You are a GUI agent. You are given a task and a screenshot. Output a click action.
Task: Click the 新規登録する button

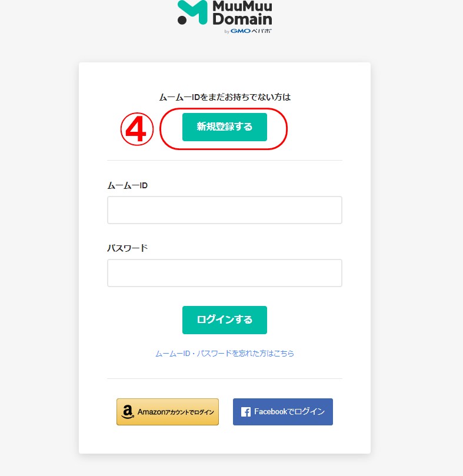click(x=225, y=127)
